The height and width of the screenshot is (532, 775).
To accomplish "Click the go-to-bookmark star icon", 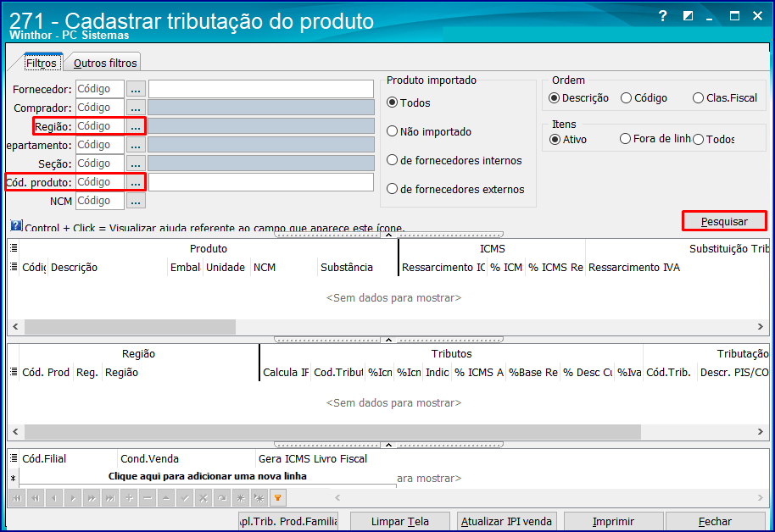I will [259, 498].
